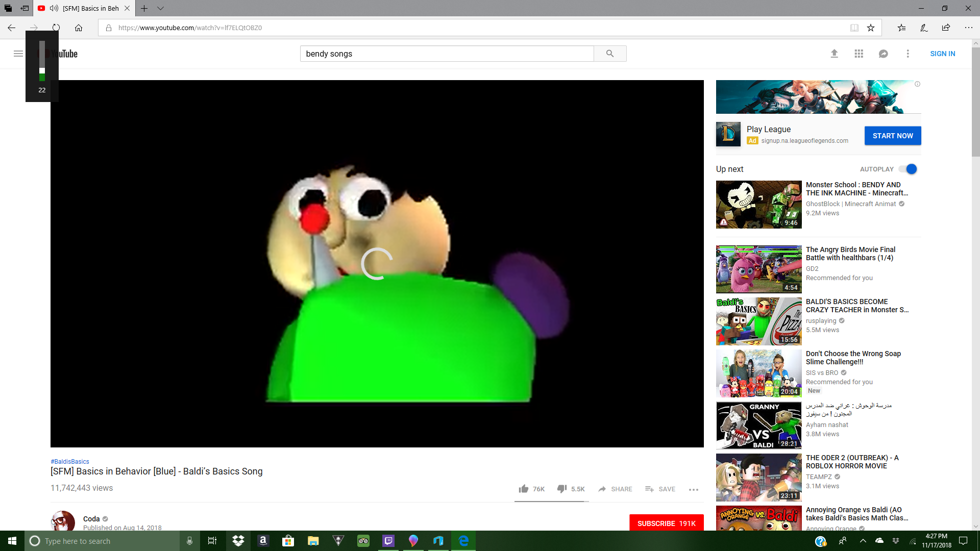Click the video player area

pos(377,264)
